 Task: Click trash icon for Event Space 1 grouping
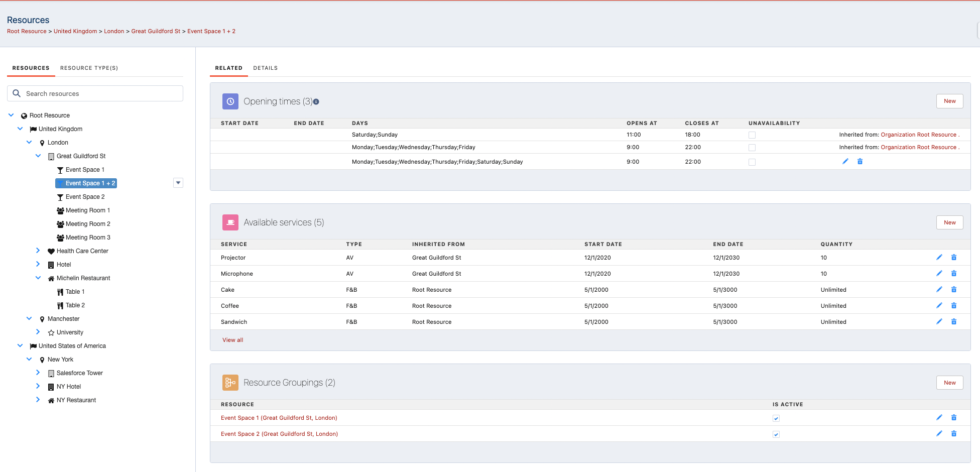pos(953,418)
